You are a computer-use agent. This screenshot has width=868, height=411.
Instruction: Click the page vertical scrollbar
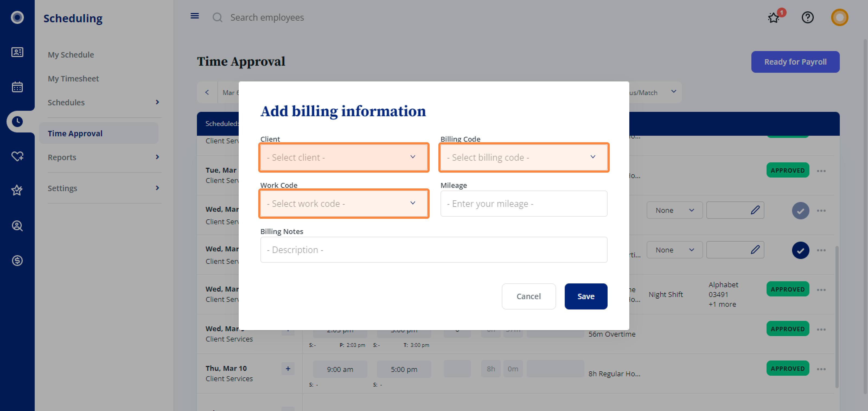tap(865, 216)
